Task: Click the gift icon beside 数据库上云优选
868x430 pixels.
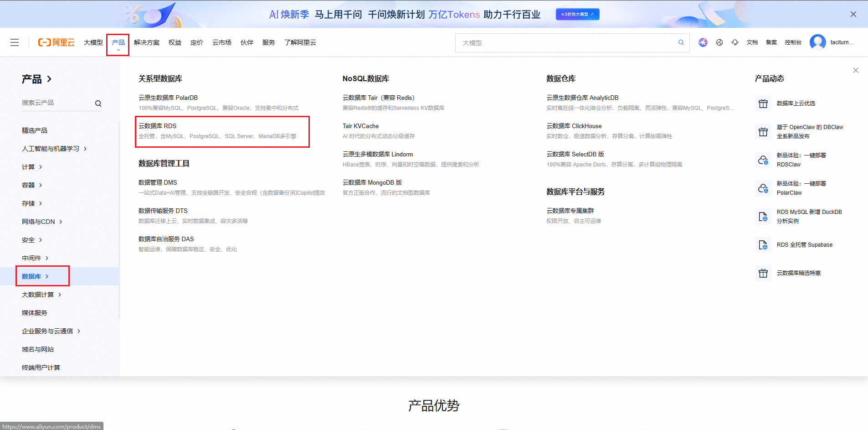Action: pos(763,104)
